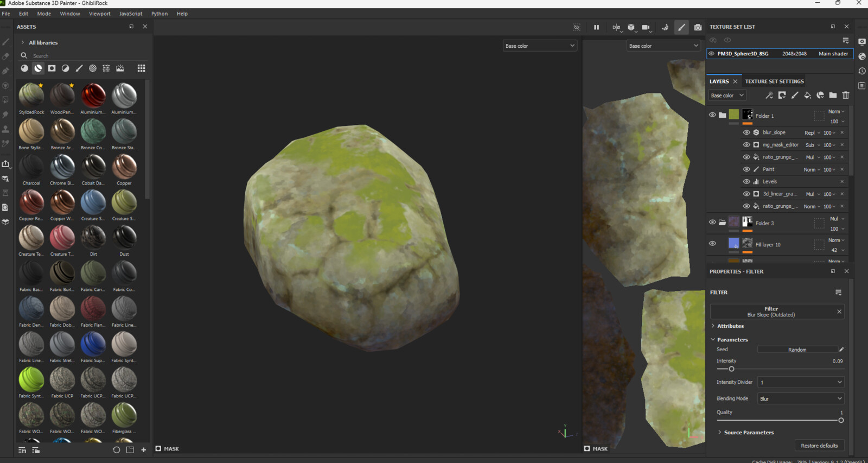Filter assets by brushes icon
Viewport: 868px width, 463px height.
click(x=79, y=68)
